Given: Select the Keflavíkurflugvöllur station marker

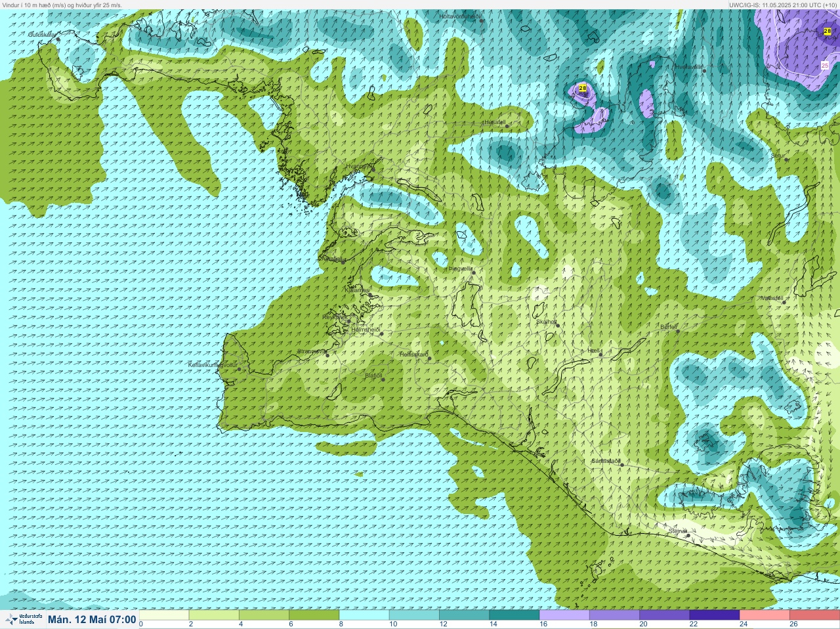Looking at the screenshot, I should tap(240, 369).
